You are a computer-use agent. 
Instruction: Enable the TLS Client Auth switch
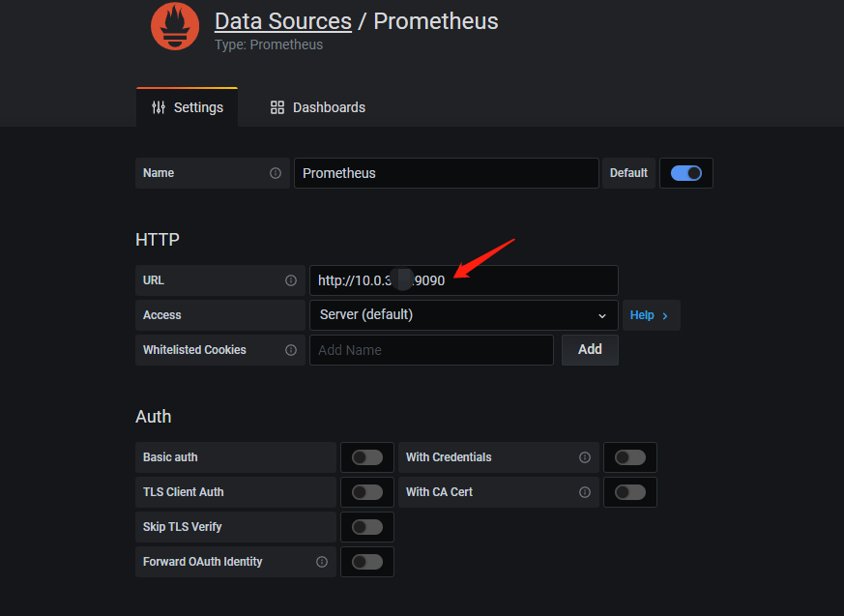[367, 492]
